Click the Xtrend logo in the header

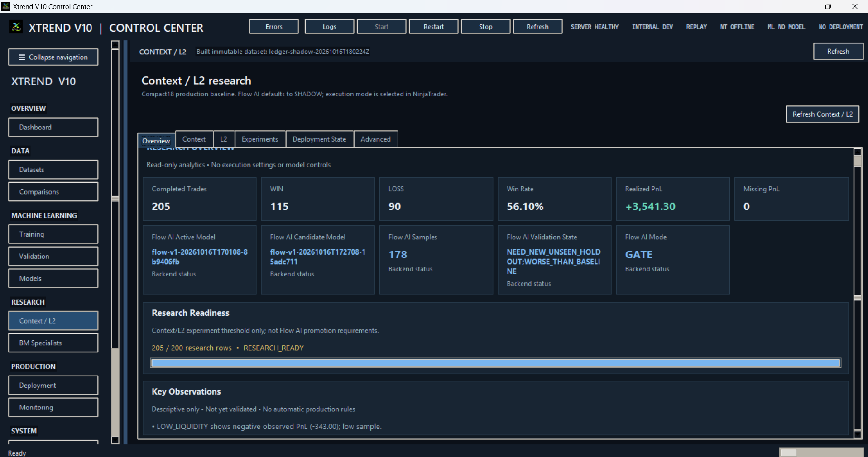pyautogui.click(x=17, y=27)
